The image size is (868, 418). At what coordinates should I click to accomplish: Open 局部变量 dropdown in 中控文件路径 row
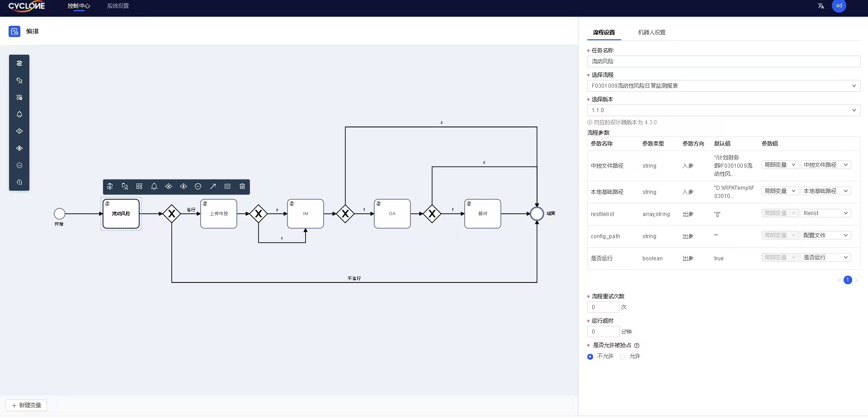point(780,165)
